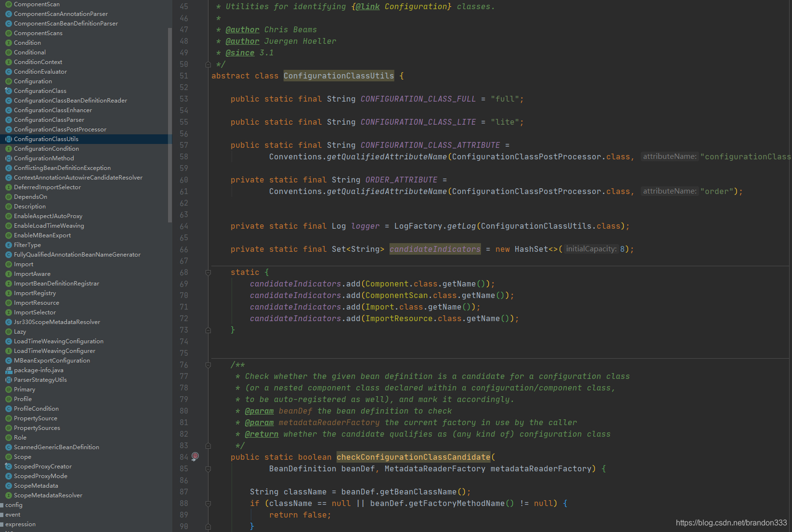Screen dimensions: 792x532
Task: Click the ConfigurationClassUtils class name on line 51
Action: point(338,76)
